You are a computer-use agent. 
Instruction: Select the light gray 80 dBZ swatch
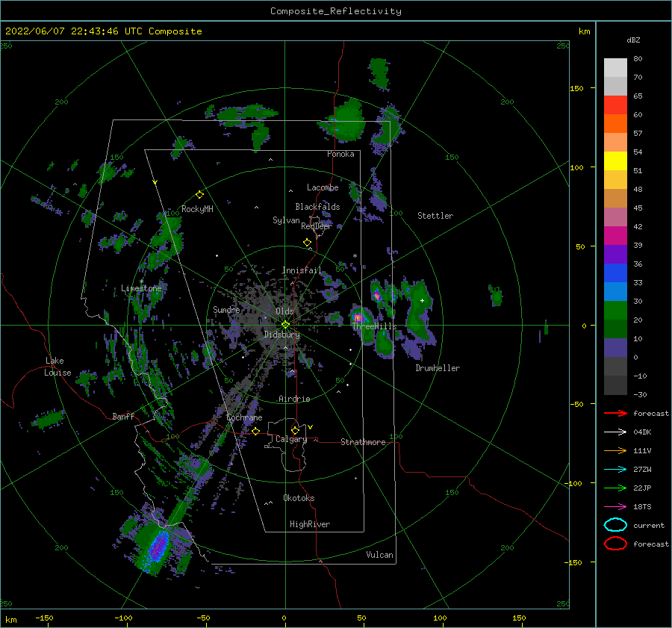click(x=615, y=67)
